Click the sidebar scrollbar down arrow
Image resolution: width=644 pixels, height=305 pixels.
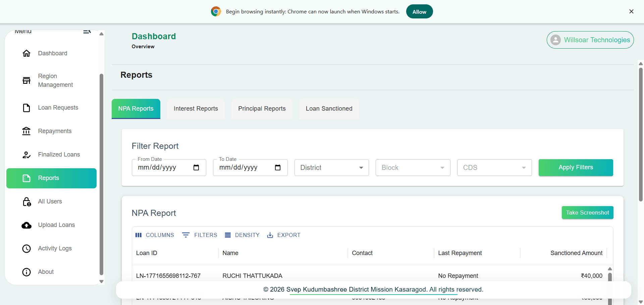tap(101, 282)
